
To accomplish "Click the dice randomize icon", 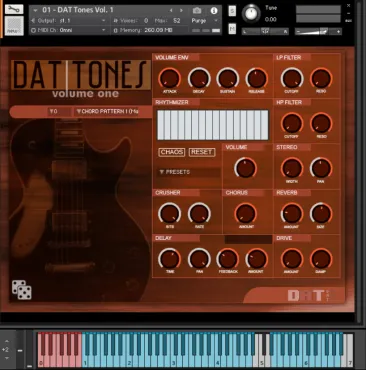I will tap(22, 290).
